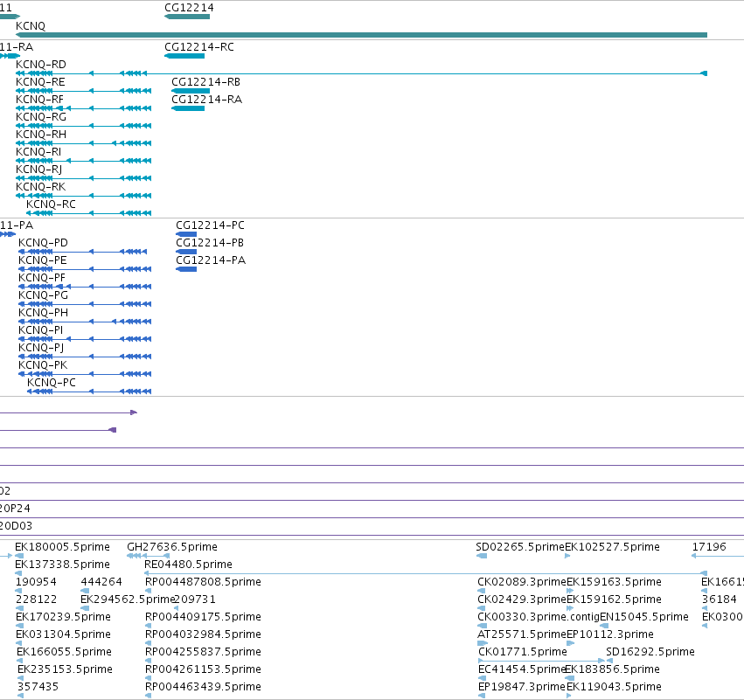
Task: Select the CG12214-PB protein label
Action: [210, 243]
